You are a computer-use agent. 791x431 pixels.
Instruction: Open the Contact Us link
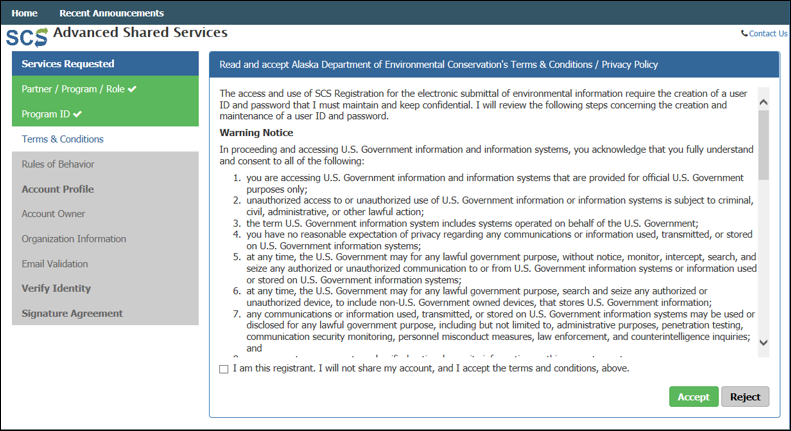coord(768,34)
